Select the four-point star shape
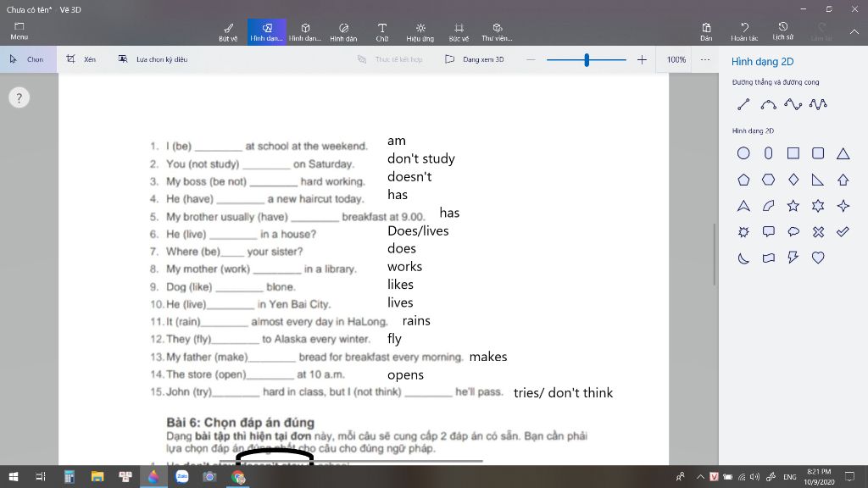This screenshot has width=868, height=488. click(x=843, y=206)
